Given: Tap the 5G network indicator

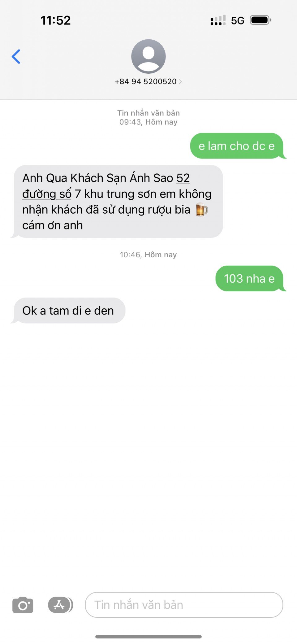Looking at the screenshot, I should 238,21.
